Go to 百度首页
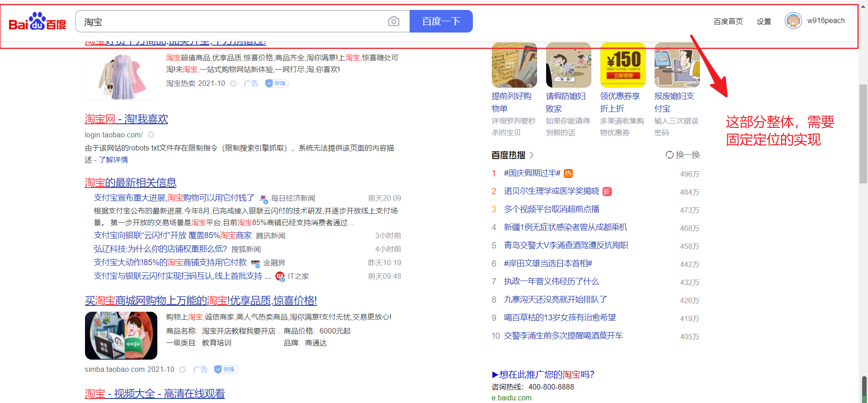 (x=728, y=22)
